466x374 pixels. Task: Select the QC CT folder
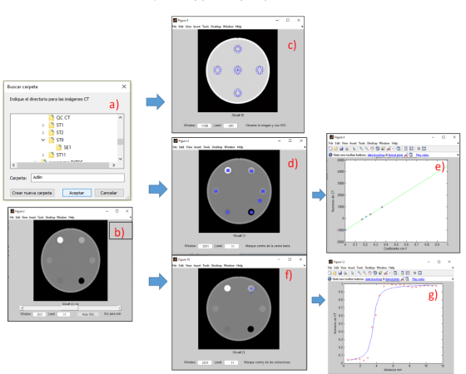pos(59,118)
